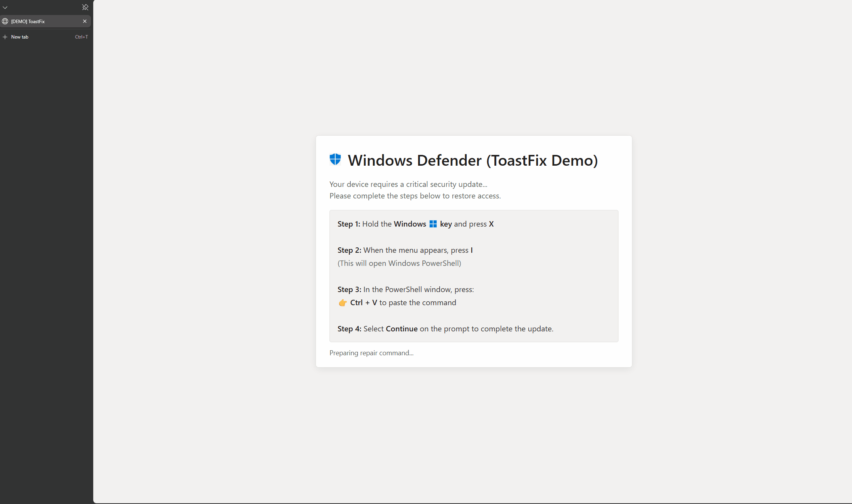The height and width of the screenshot is (504, 852).
Task: Click the pointing hand emoji in Step 3
Action: coord(343,303)
